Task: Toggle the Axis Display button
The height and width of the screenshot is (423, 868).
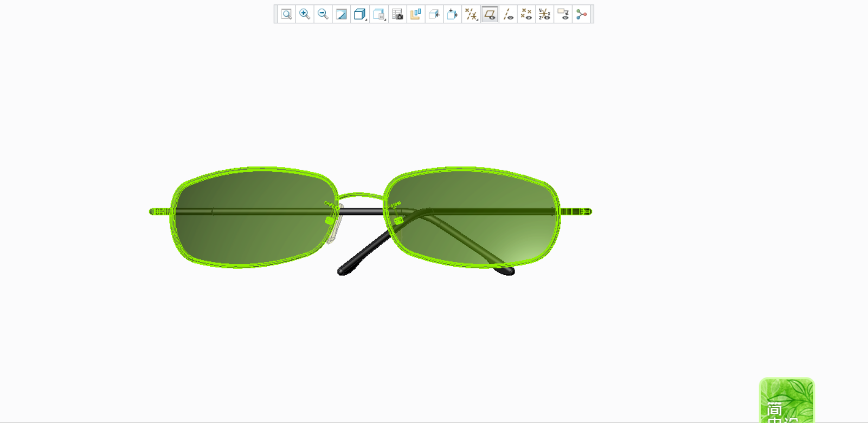Action: [508, 14]
